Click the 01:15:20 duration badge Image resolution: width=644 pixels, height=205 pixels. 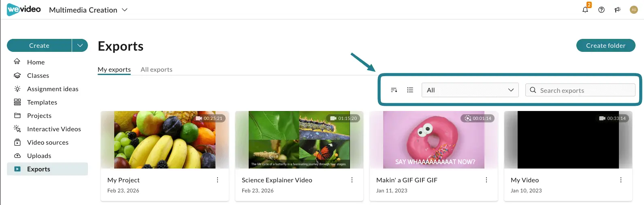[x=343, y=118]
